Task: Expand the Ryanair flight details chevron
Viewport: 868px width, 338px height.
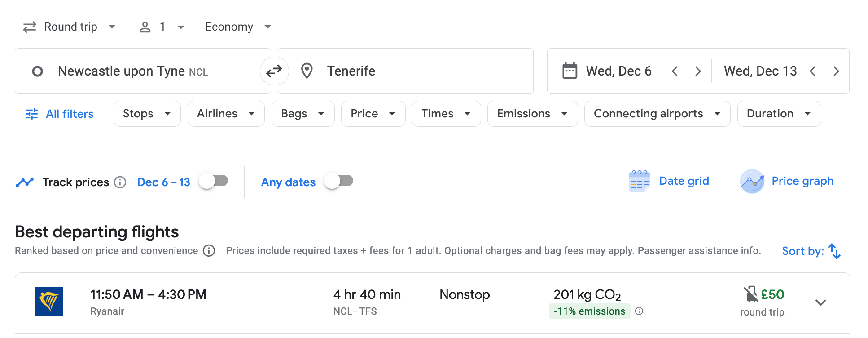Action: tap(820, 302)
